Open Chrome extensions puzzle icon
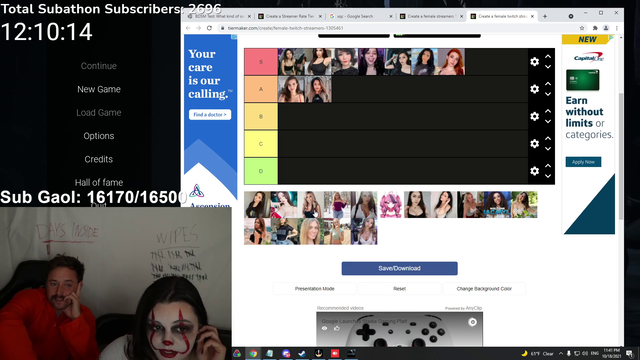 pos(595,28)
